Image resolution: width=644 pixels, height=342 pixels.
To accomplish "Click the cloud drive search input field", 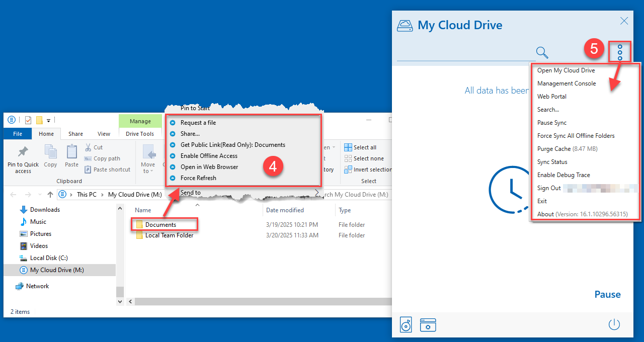I will pos(465,52).
